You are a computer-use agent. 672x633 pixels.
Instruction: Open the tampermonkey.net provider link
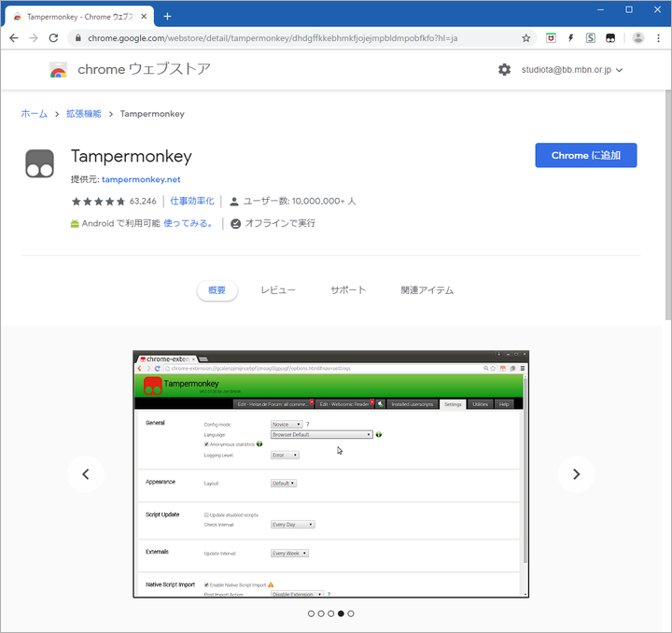tap(141, 179)
